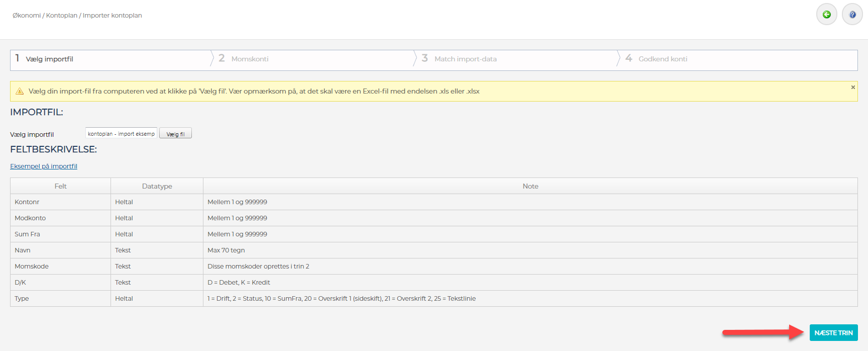This screenshot has width=868, height=351.
Task: Click the Økonomi breadcrumb path text
Action: point(27,16)
